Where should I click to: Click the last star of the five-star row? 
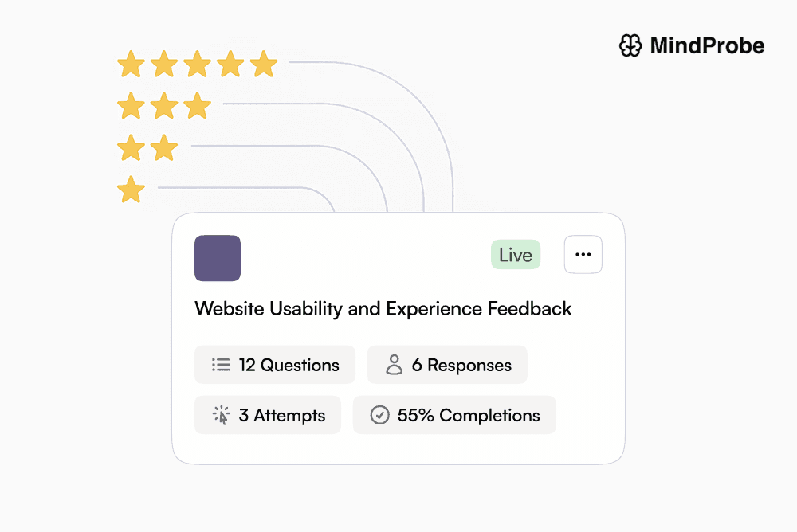[x=264, y=65]
